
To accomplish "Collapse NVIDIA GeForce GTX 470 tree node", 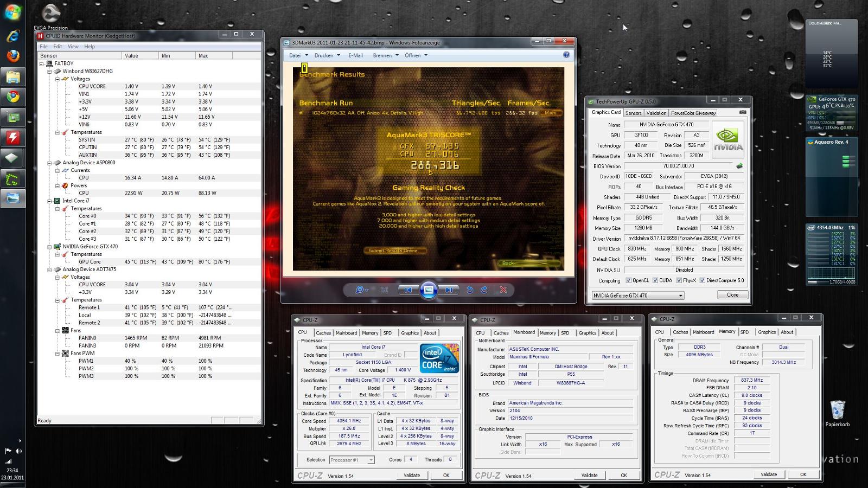I will click(x=49, y=246).
